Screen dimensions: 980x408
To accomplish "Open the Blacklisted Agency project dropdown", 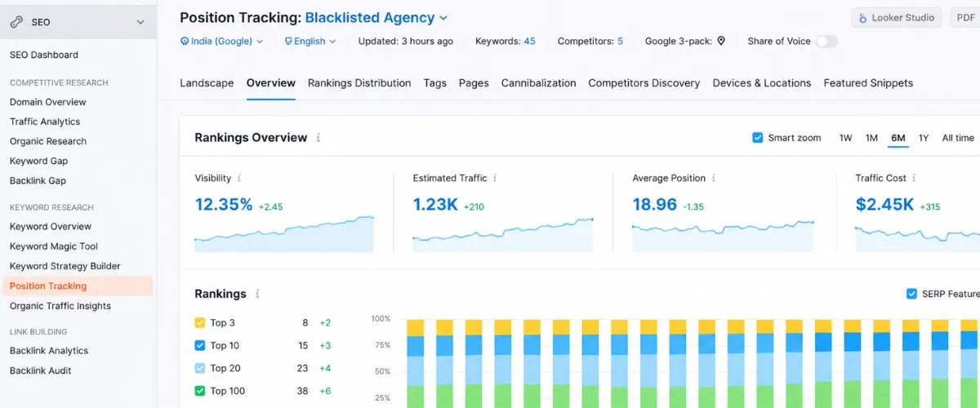I will click(376, 17).
